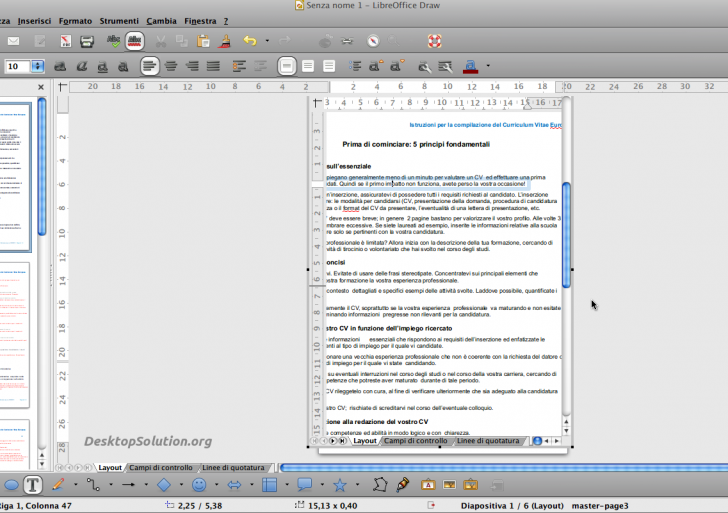Select the Text tool (T icon)
The image size is (728, 513).
click(x=32, y=485)
